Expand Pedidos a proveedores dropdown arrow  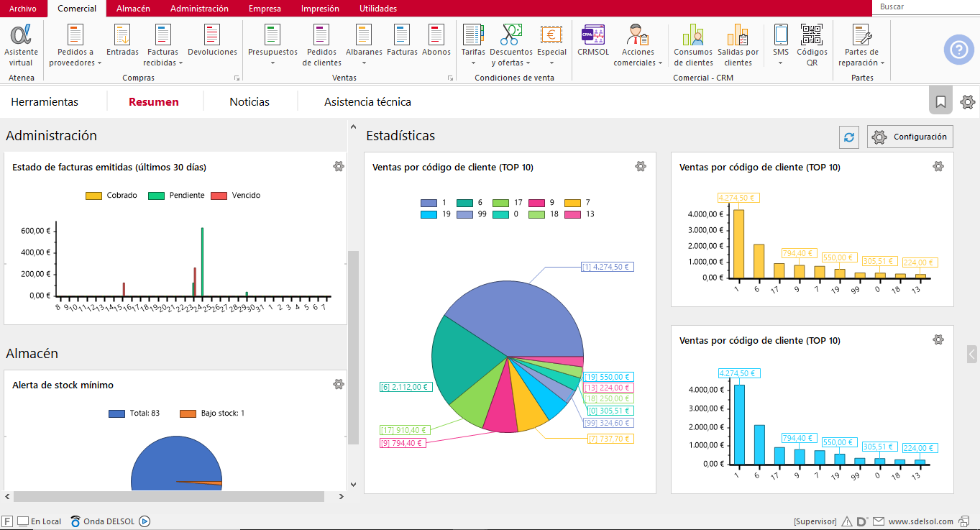[99, 63]
